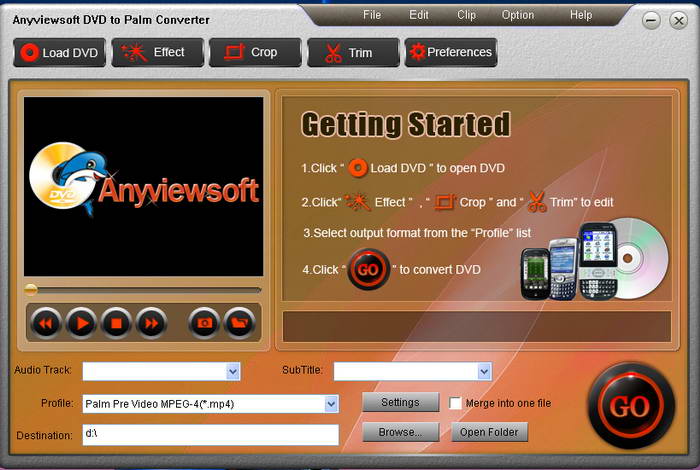The height and width of the screenshot is (470, 700).
Task: Expand the Profile dropdown list
Action: pyautogui.click(x=331, y=404)
